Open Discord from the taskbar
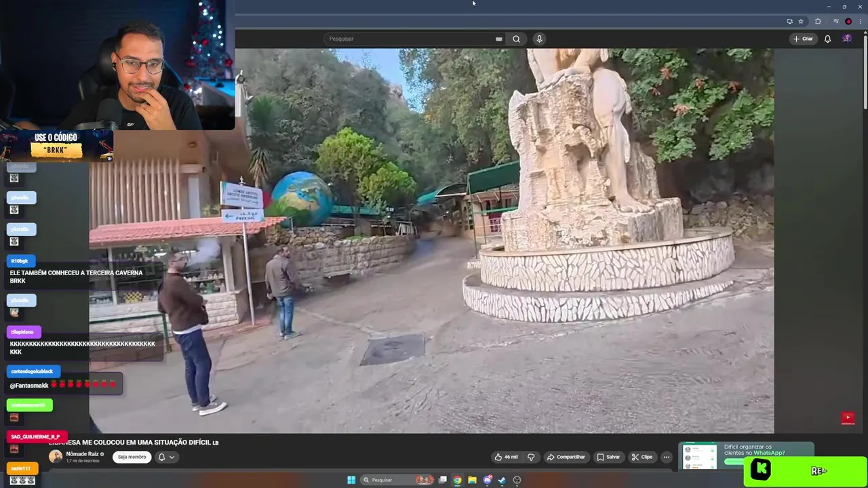The height and width of the screenshot is (488, 868). [488, 480]
